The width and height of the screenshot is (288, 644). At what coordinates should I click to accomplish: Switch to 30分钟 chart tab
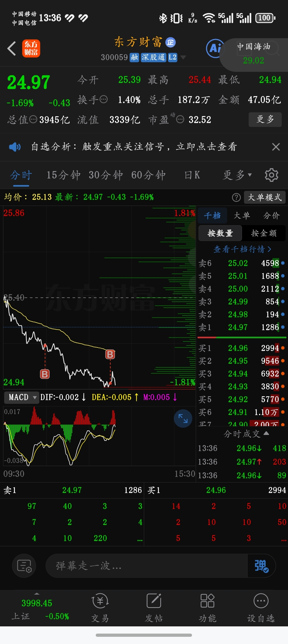[106, 175]
